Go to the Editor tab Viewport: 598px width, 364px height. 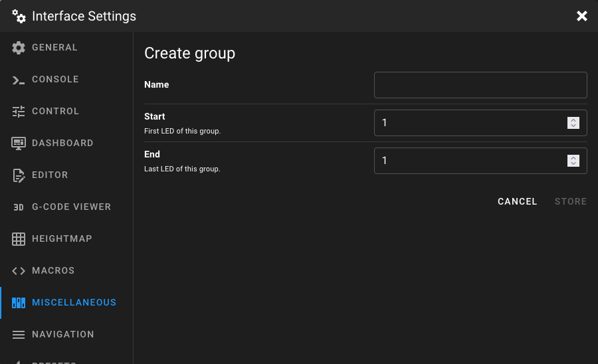click(67, 175)
